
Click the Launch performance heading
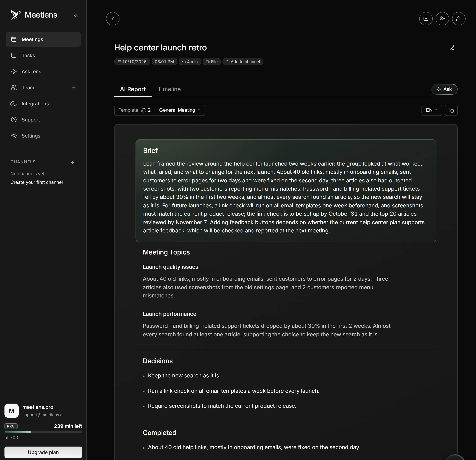pyautogui.click(x=169, y=314)
